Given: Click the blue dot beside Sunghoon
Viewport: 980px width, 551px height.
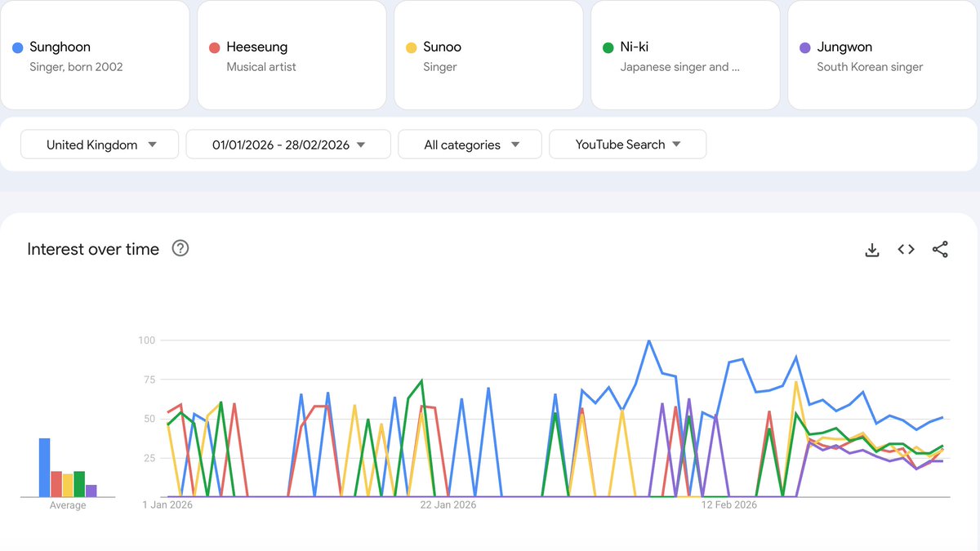Looking at the screenshot, I should click(x=17, y=47).
